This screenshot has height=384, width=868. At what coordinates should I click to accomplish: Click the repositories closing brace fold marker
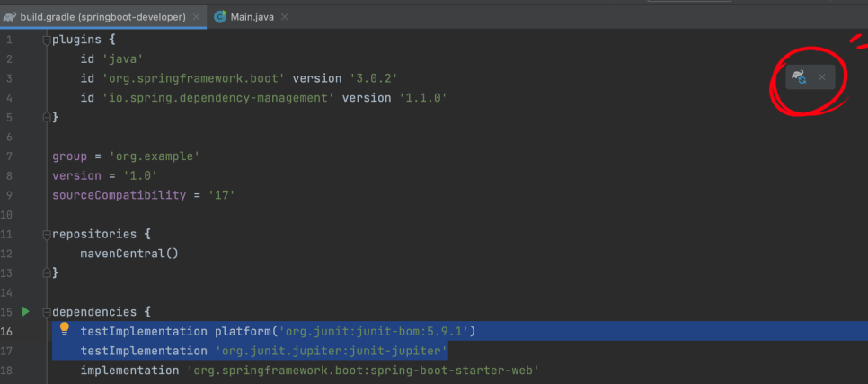click(x=47, y=272)
